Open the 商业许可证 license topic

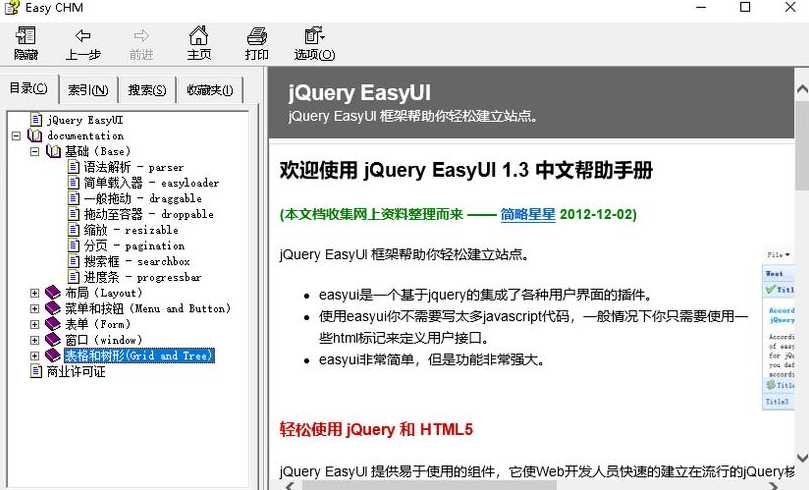pyautogui.click(x=76, y=371)
